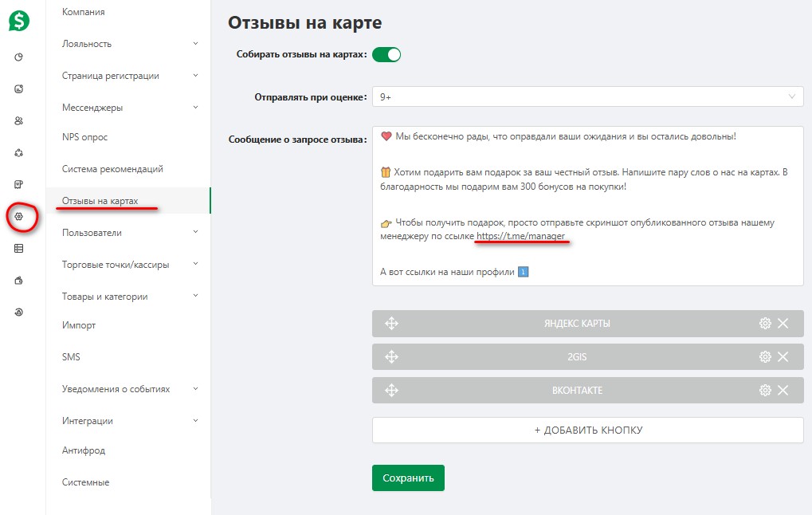Select Отзывы на картах menu item
The image size is (812, 515).
tap(128, 201)
